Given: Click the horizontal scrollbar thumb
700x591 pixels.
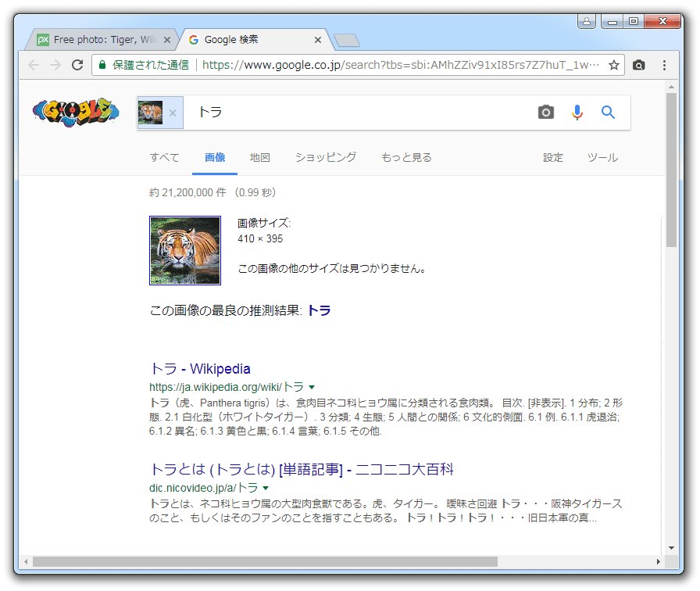Looking at the screenshot, I should (265, 561).
